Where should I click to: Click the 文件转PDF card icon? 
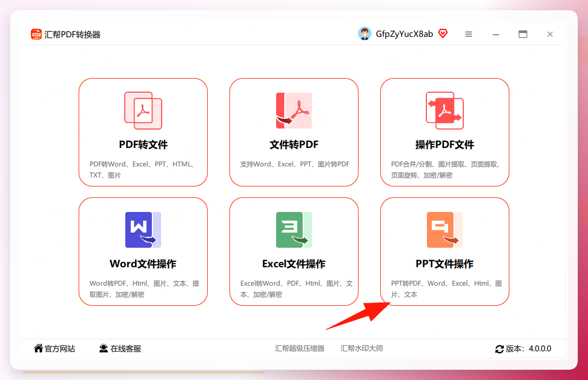(293, 111)
